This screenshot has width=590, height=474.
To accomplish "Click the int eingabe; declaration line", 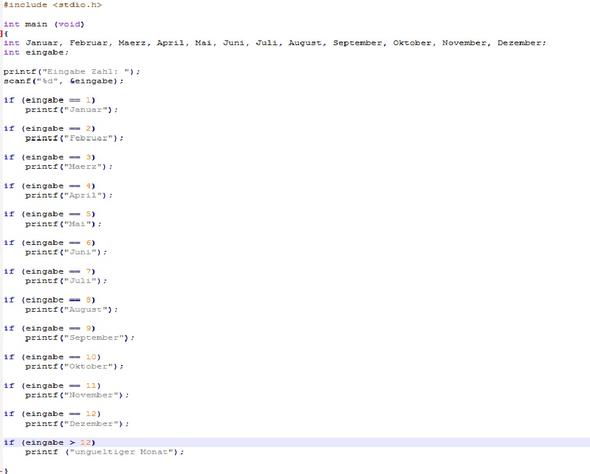I will coord(36,53).
